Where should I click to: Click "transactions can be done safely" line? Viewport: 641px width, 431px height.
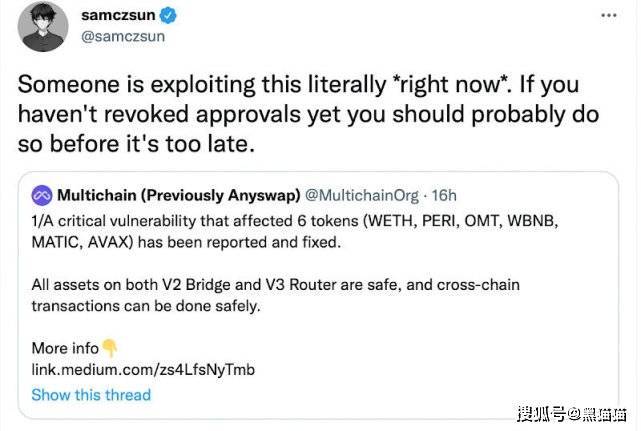click(146, 306)
